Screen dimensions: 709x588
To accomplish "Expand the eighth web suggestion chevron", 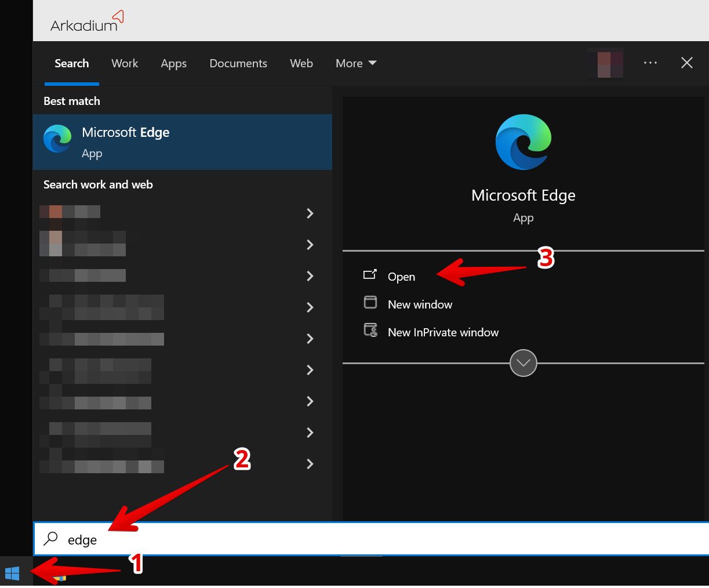I will [310, 433].
